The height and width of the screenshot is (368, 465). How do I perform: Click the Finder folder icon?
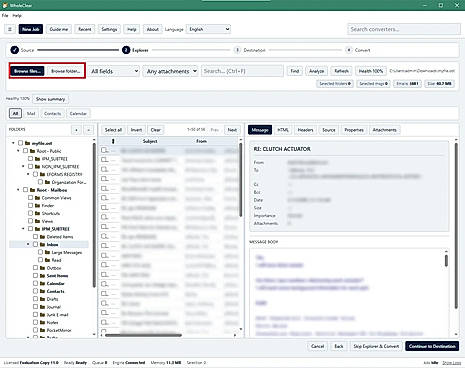[x=38, y=206]
